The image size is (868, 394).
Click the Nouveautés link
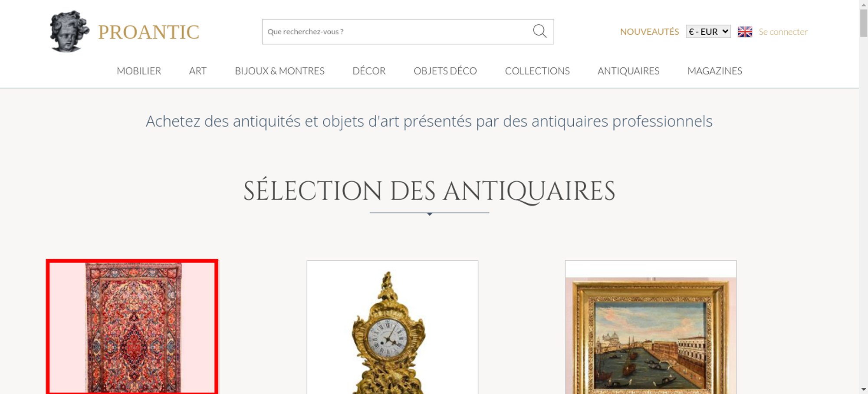pos(649,32)
